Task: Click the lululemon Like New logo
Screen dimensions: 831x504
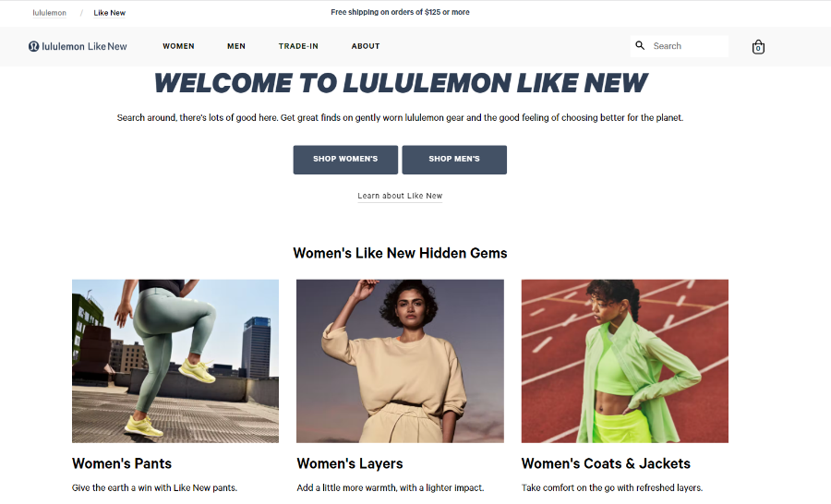Action: [x=78, y=47]
